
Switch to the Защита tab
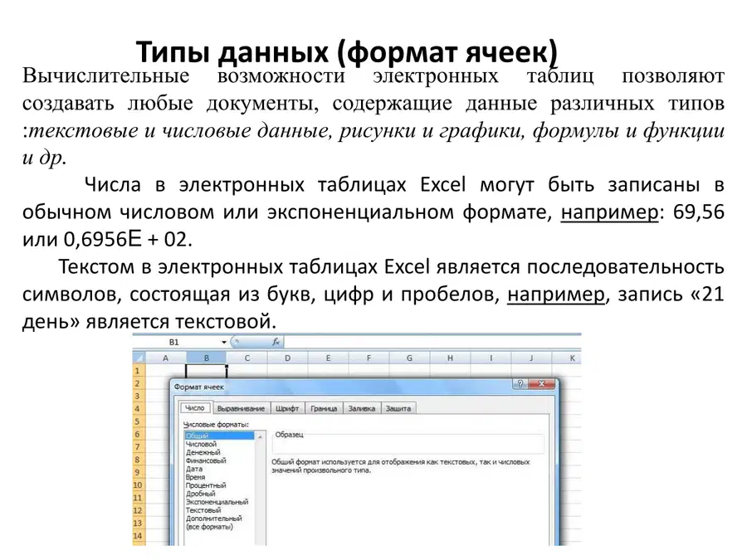pyautogui.click(x=398, y=408)
